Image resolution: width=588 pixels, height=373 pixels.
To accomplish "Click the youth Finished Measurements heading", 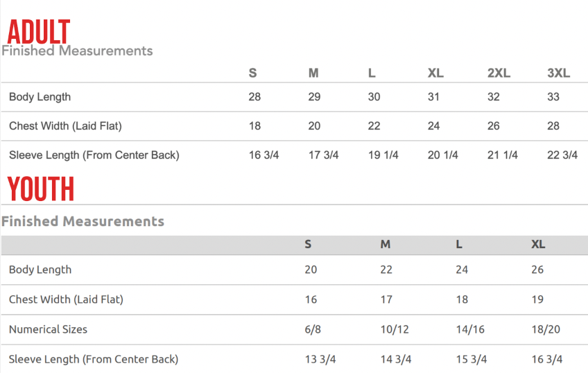I will click(83, 222).
